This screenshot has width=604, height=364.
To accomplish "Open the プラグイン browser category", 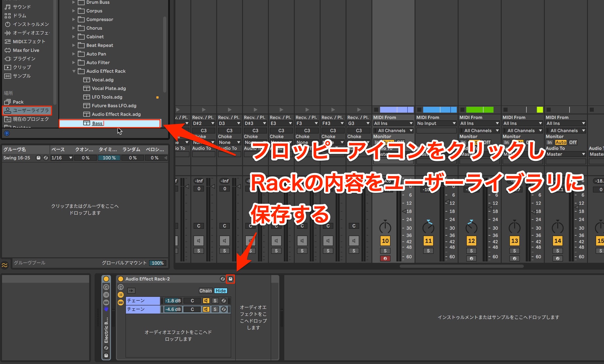I will point(20,59).
